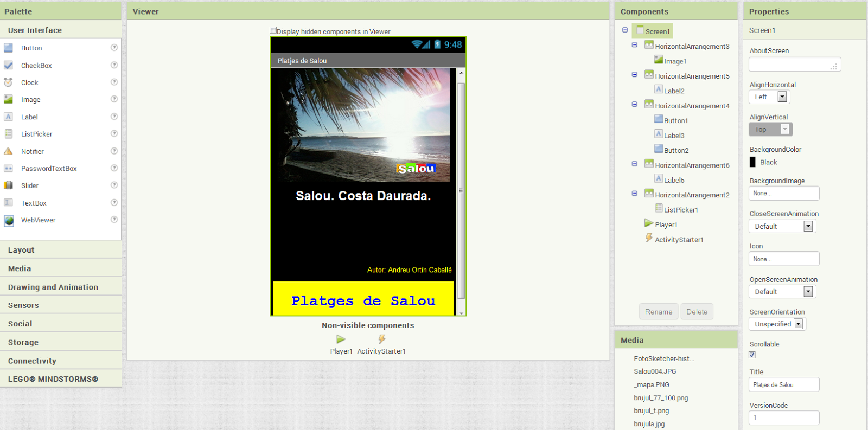Click the Player1 non-visible component icon
The height and width of the screenshot is (430, 868).
click(x=341, y=339)
